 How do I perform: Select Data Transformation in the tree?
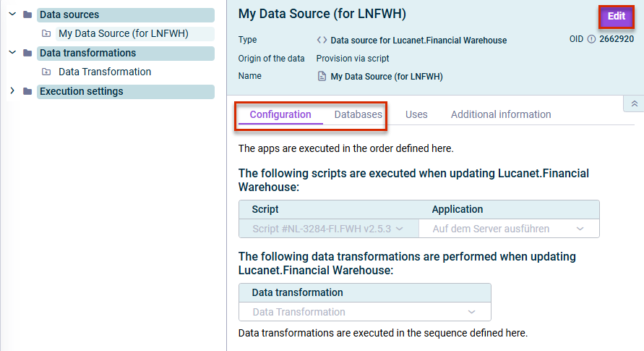tap(105, 72)
